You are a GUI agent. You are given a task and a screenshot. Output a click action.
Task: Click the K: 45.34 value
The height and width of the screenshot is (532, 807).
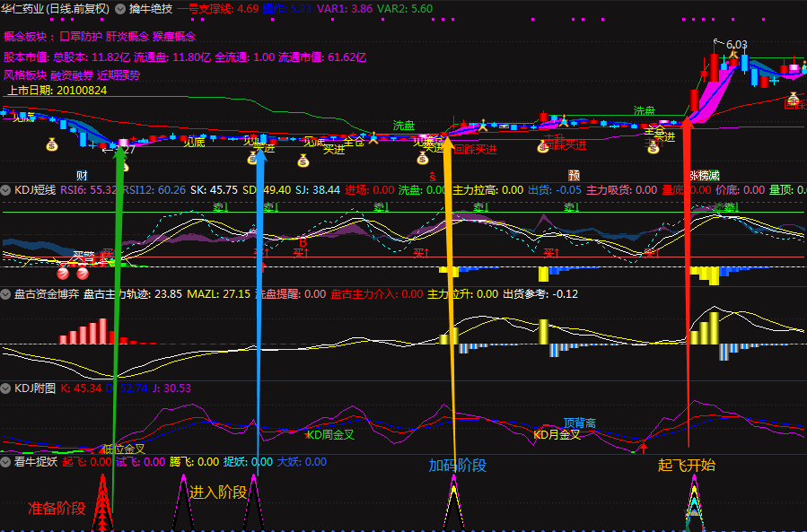click(81, 388)
